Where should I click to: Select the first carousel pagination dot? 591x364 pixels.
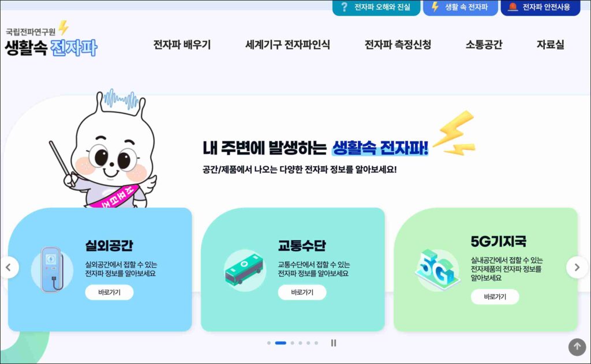coord(269,343)
